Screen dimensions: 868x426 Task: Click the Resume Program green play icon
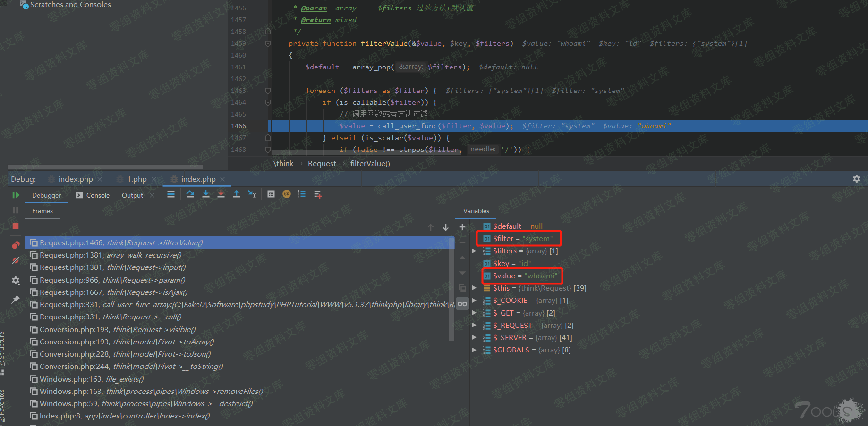(x=16, y=195)
